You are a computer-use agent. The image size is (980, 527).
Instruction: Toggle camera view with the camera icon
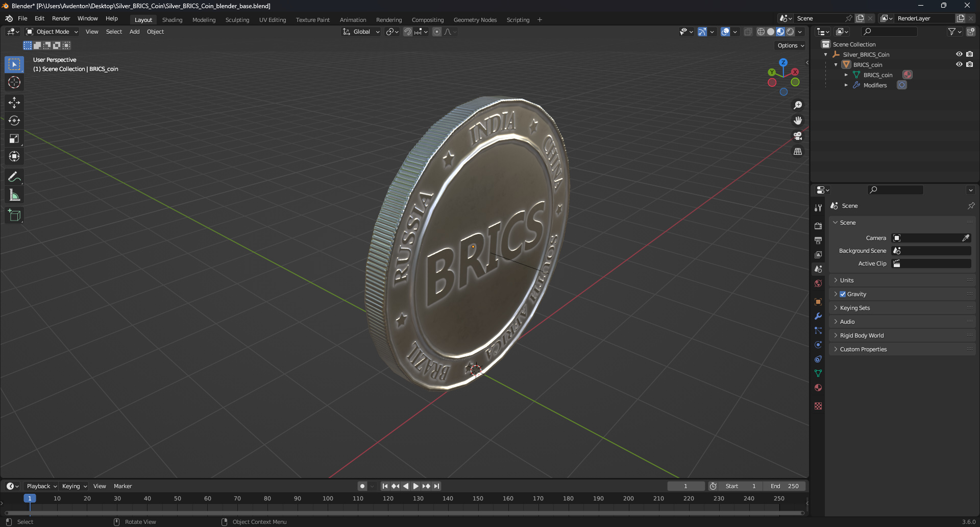[798, 136]
